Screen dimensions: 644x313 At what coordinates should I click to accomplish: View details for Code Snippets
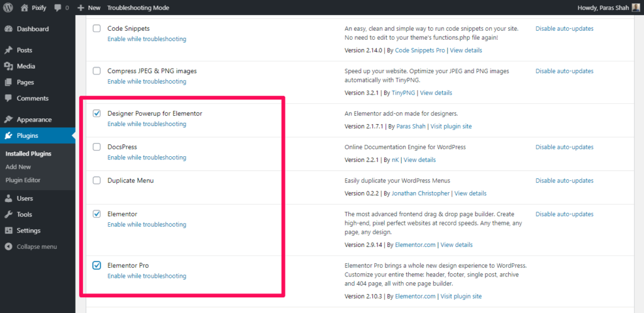click(466, 50)
